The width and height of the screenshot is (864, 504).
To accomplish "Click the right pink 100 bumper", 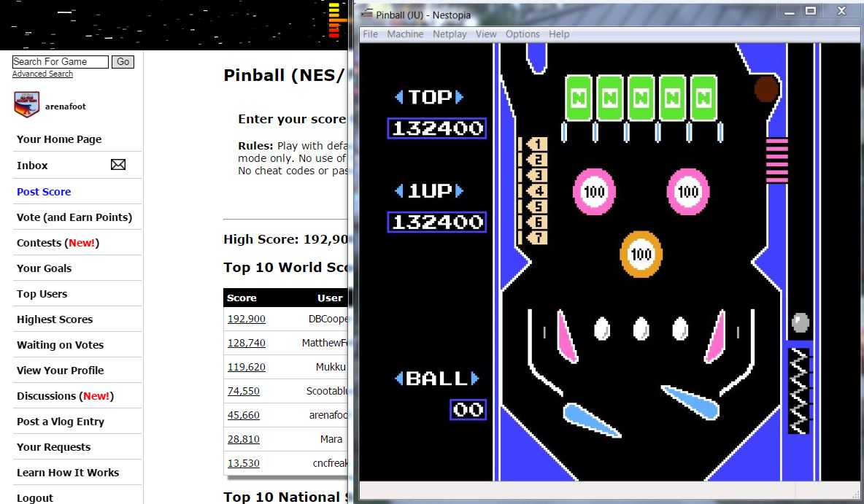I will coord(687,192).
